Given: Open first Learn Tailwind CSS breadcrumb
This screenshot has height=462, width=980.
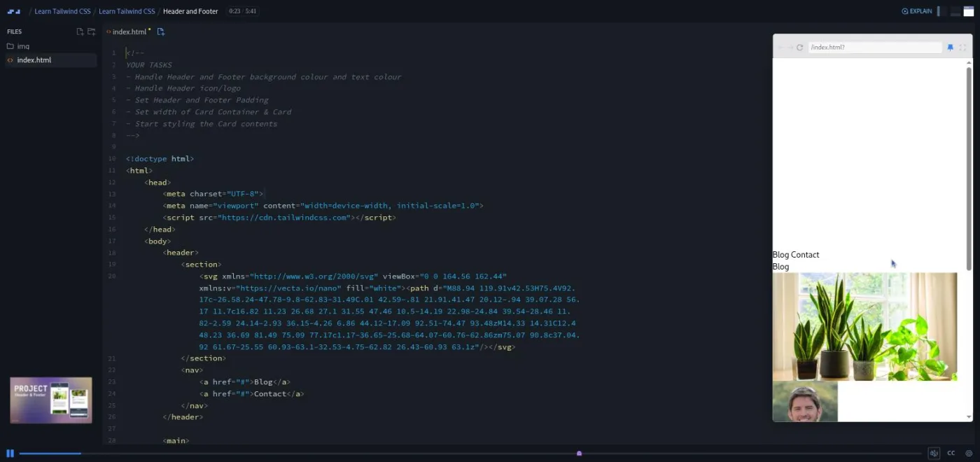Looking at the screenshot, I should click(62, 11).
